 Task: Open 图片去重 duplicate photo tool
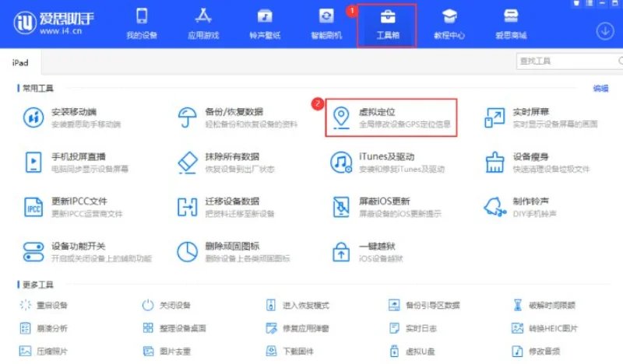[x=166, y=351]
